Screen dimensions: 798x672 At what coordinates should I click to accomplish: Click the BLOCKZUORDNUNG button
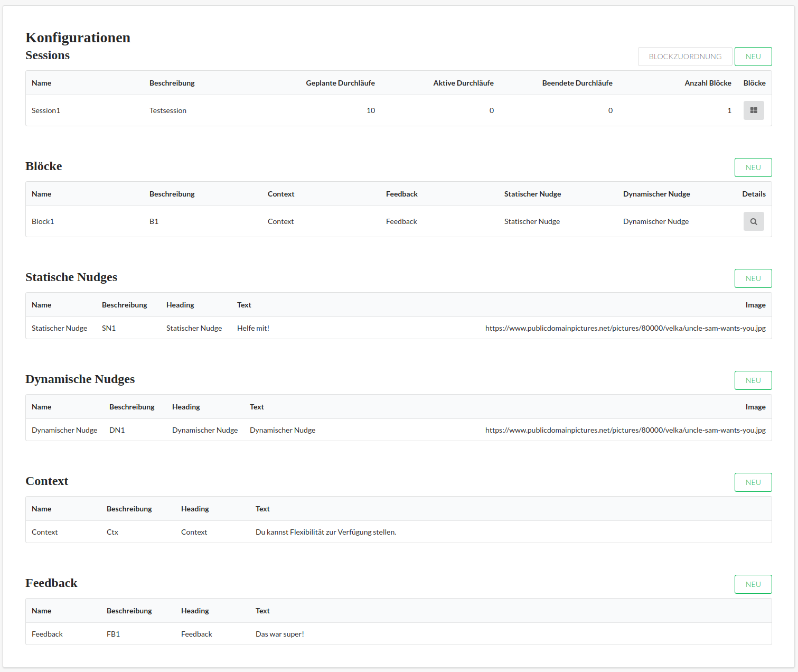pyautogui.click(x=685, y=57)
